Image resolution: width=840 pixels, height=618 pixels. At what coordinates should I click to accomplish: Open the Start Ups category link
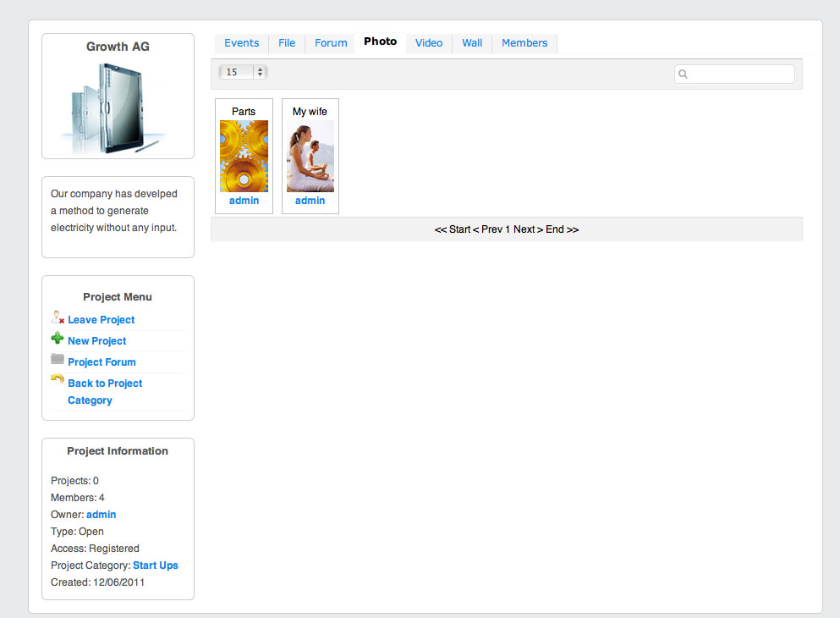[156, 566]
